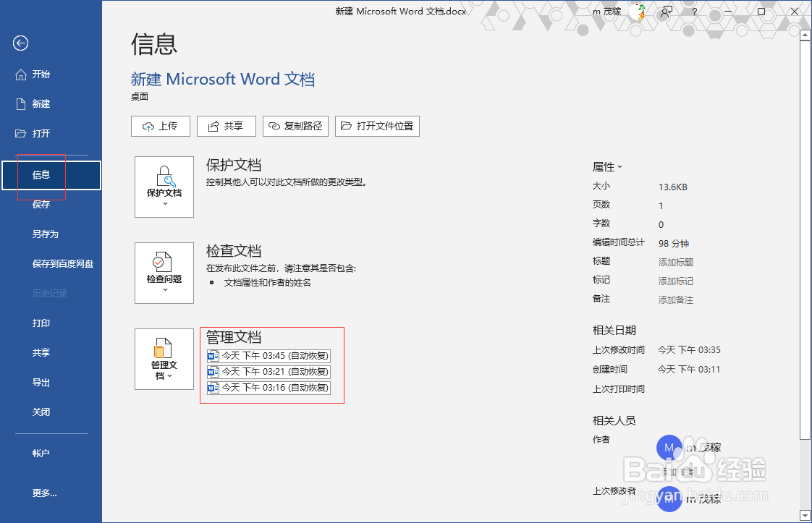The image size is (812, 523).
Task: Click the scrollbar down arrow
Action: coord(805,515)
